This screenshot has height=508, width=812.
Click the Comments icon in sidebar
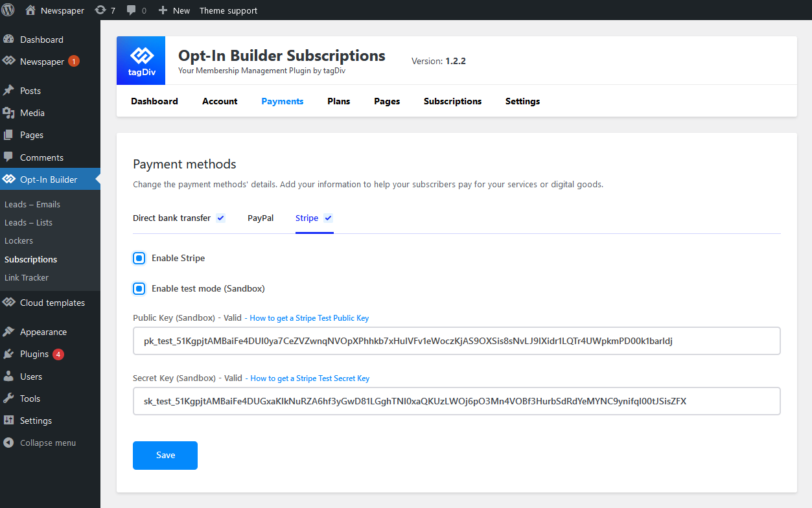pos(8,157)
